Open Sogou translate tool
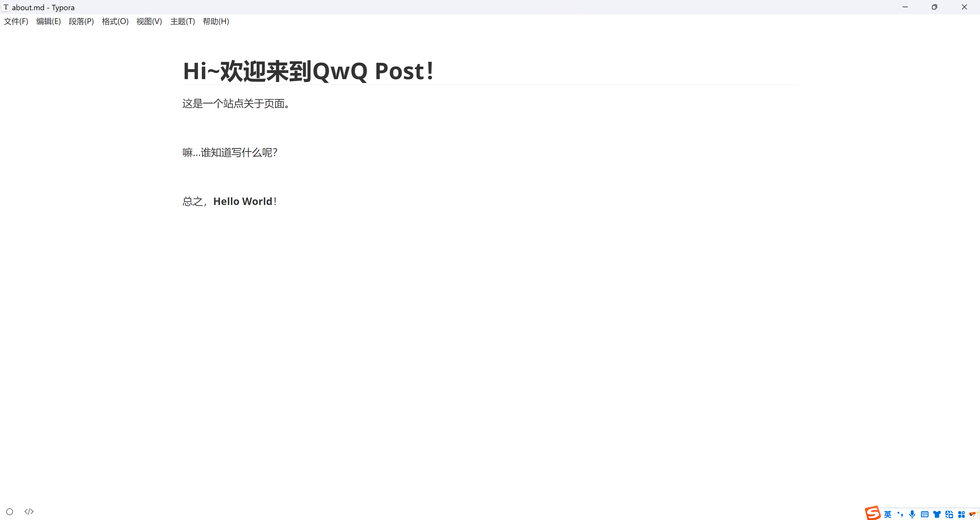The width and height of the screenshot is (980, 520). pyautogui.click(x=949, y=514)
